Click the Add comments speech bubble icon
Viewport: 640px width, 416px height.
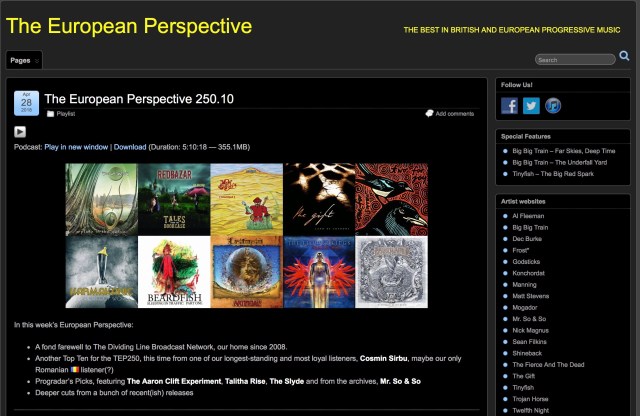[x=430, y=114]
